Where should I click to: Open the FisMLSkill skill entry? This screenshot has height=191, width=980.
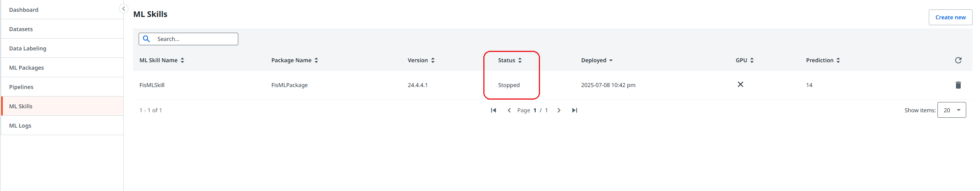[x=152, y=85]
